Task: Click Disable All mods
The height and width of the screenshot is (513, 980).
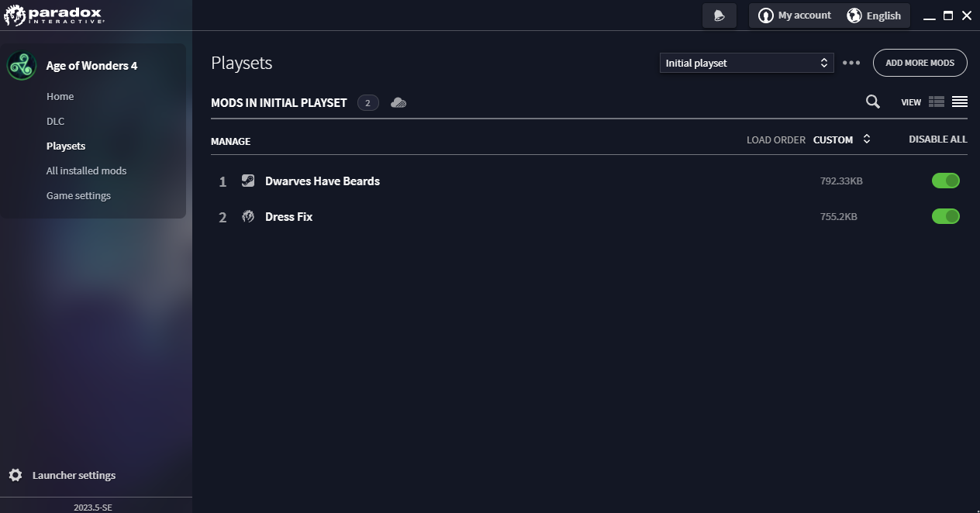Action: click(x=937, y=139)
